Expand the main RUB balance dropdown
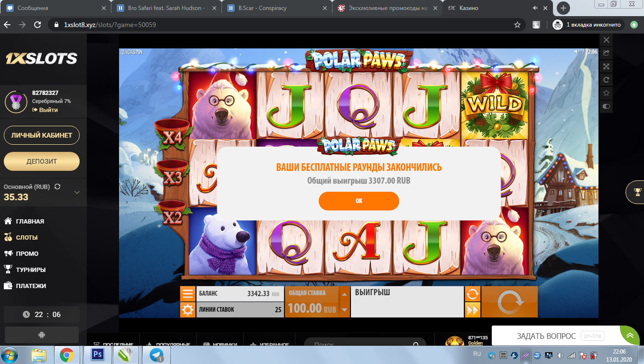 click(x=77, y=193)
